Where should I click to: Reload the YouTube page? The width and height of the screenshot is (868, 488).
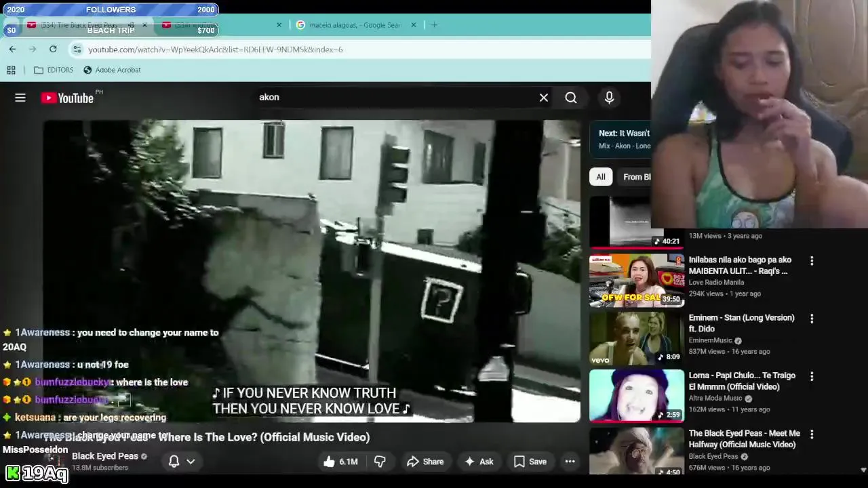point(53,49)
